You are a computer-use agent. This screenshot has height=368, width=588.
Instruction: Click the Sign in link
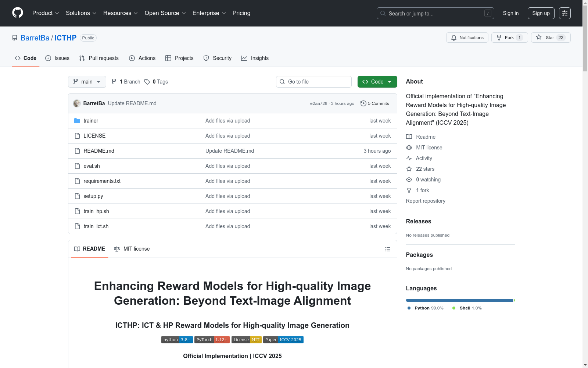click(x=511, y=13)
